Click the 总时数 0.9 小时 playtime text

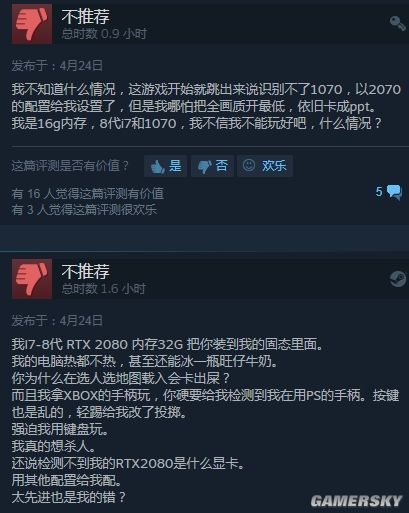coord(104,34)
